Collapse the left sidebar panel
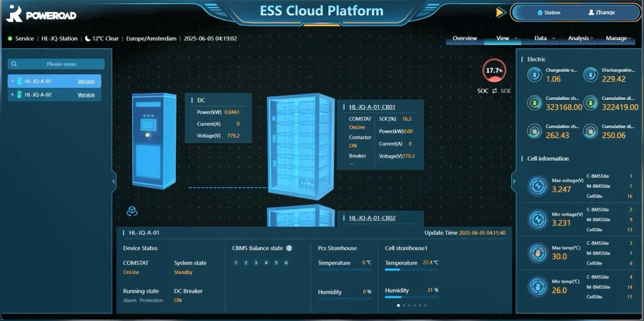 click(x=114, y=182)
